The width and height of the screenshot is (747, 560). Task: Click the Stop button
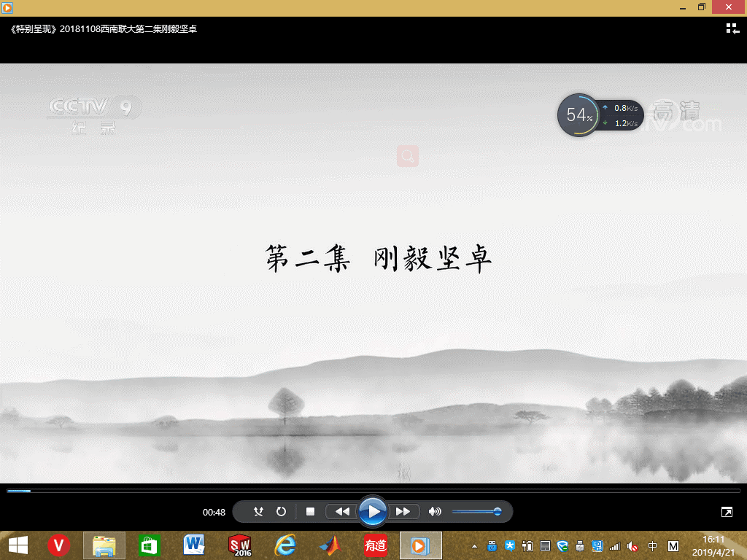310,512
